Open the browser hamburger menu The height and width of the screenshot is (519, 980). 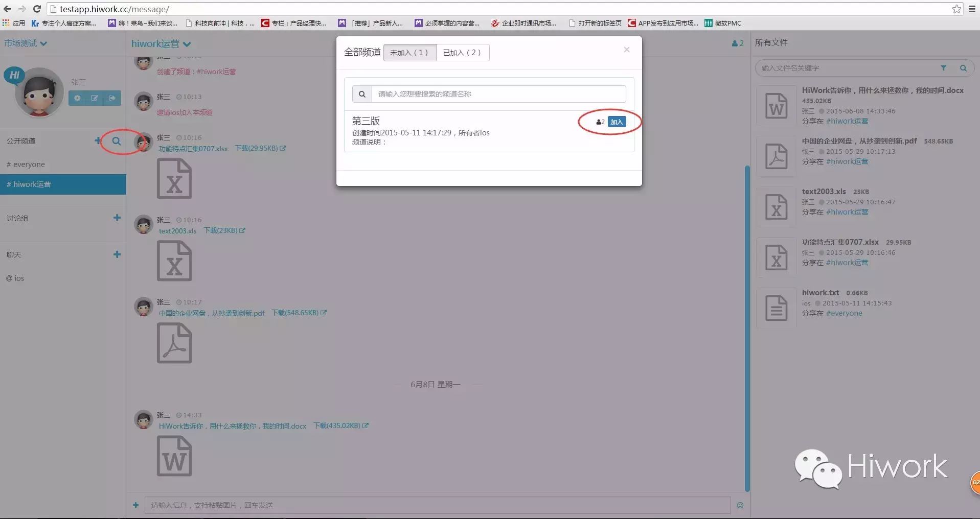click(972, 9)
